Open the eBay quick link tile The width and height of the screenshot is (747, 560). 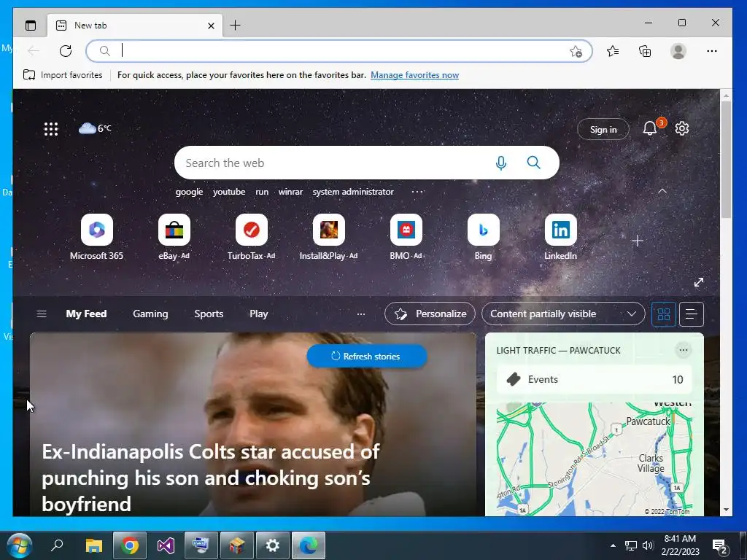coord(174,237)
